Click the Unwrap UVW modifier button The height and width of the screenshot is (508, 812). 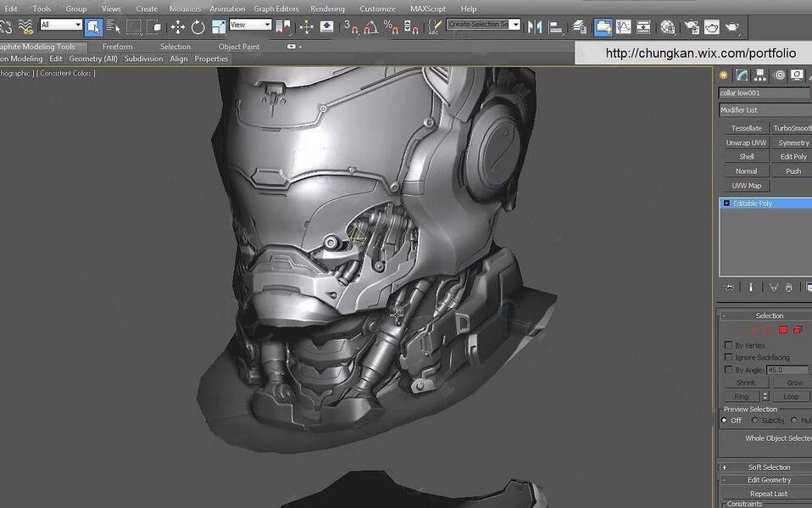[746, 142]
